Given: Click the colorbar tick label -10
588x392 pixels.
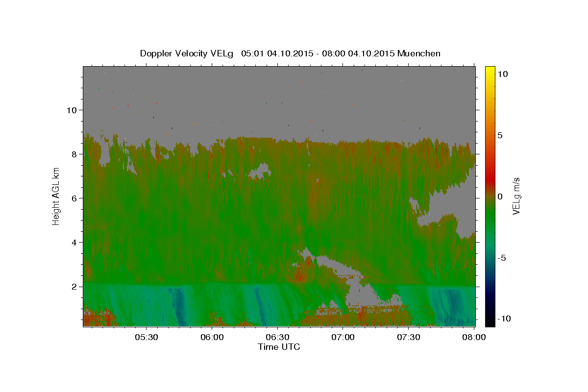Looking at the screenshot, I should click(x=504, y=319).
